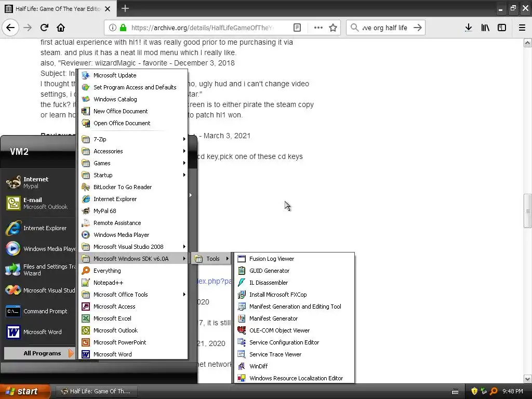Open Windows Resource Localization Editor
Viewport: 532px width, 399px height.
294,378
